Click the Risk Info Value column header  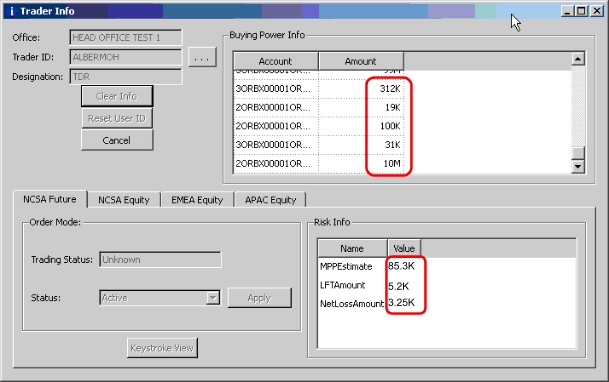coord(404,248)
